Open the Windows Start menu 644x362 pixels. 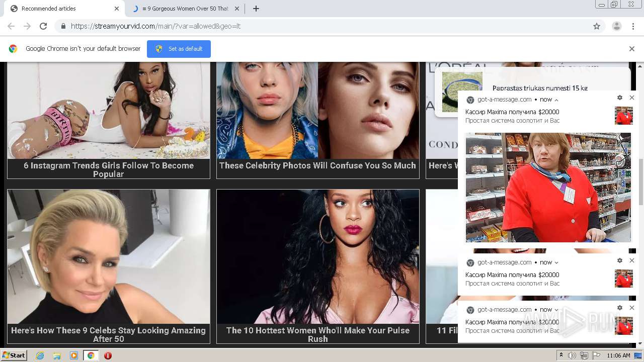click(x=14, y=355)
